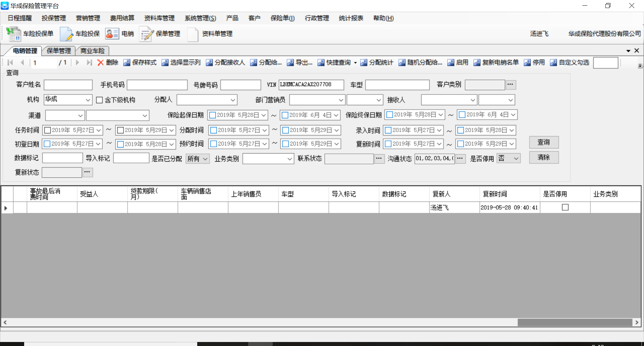644x346 pixels.
Task: Open the 电销 contact icon
Action: 112,34
